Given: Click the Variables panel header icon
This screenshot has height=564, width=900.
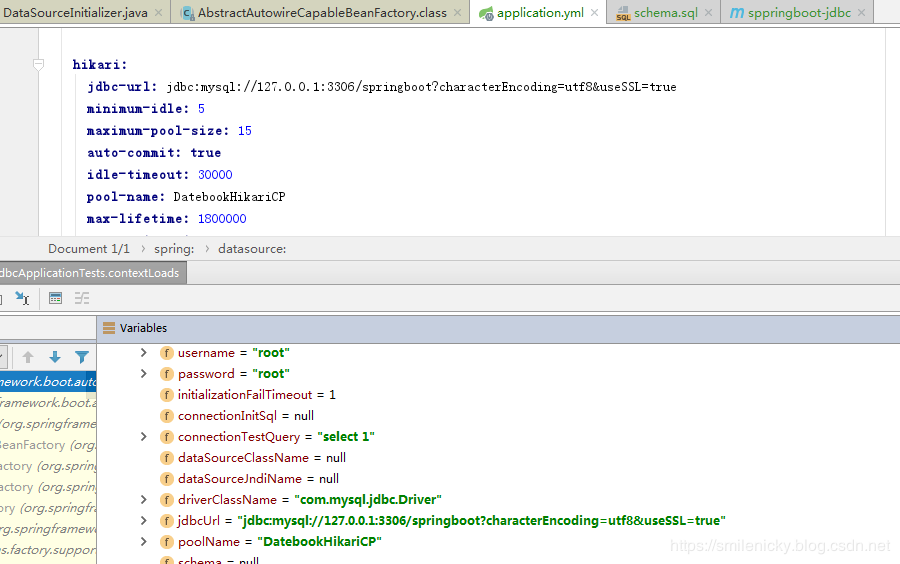Looking at the screenshot, I should coord(108,328).
